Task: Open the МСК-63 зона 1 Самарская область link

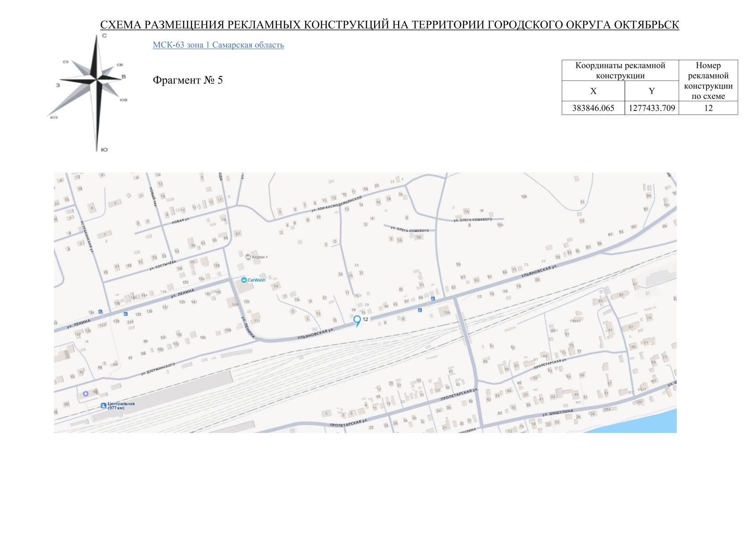Action: 218,45
